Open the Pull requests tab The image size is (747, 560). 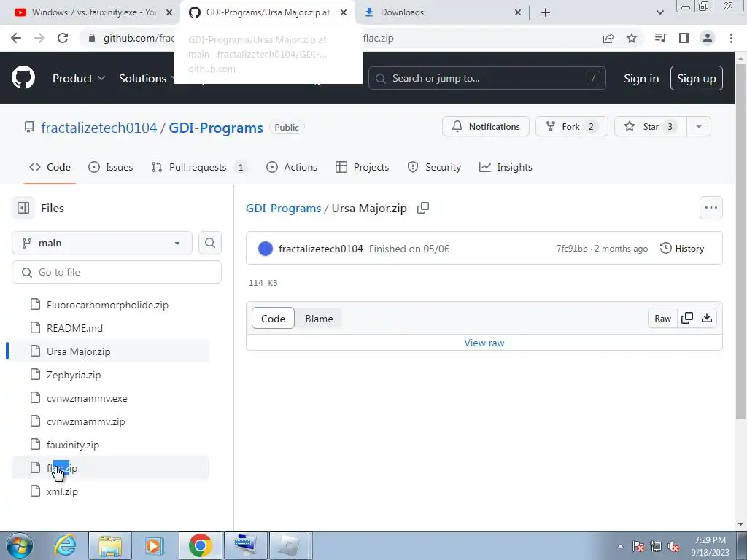[x=199, y=167]
